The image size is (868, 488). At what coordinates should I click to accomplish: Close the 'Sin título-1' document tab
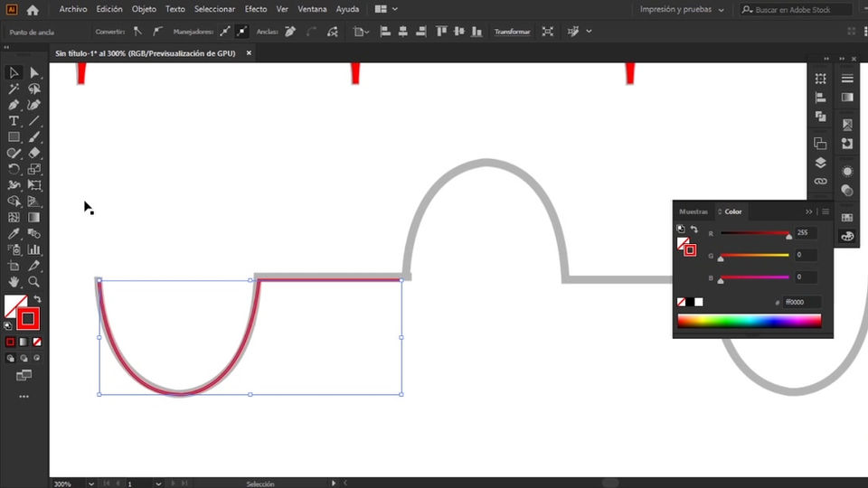click(x=249, y=53)
